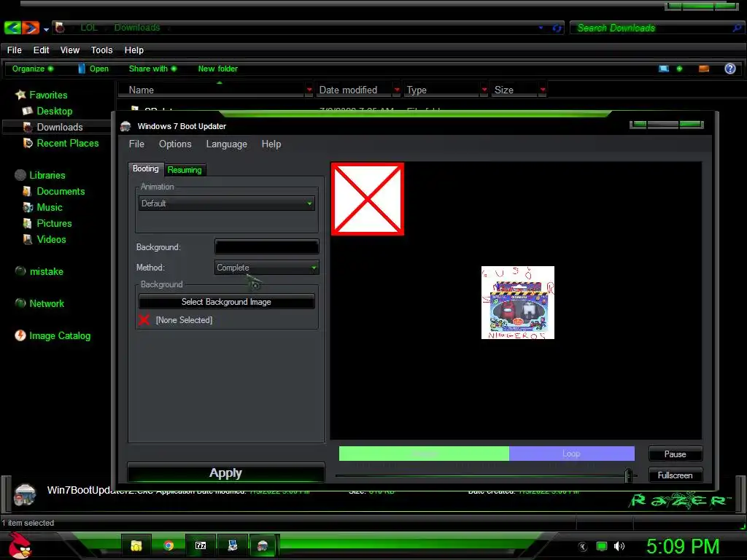Click the Loop section of progress bar
The image size is (747, 560).
[572, 454]
